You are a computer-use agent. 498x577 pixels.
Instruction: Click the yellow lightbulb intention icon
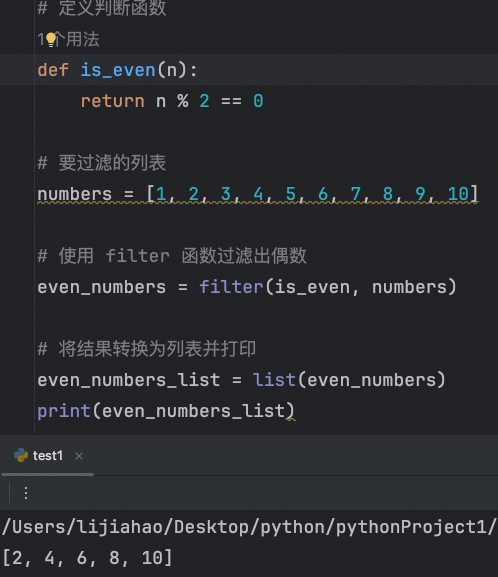(x=51, y=40)
